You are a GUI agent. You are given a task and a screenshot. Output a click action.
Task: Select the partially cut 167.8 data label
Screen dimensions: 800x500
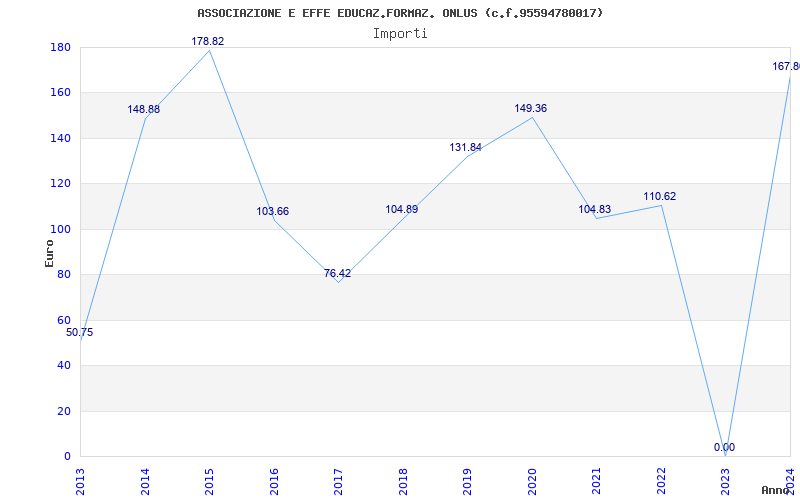(x=786, y=66)
